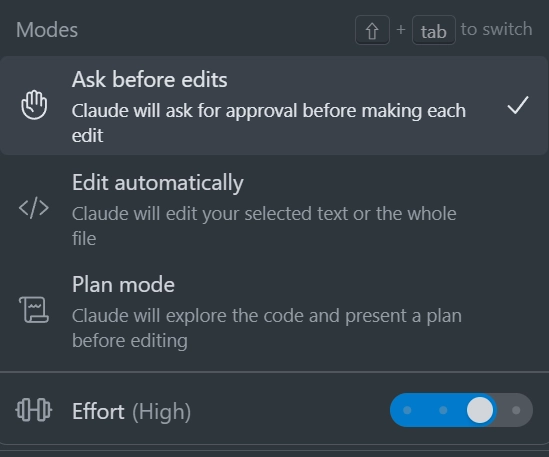The image size is (549, 457).
Task: Select Ask before edits mode
Action: pyautogui.click(x=274, y=105)
